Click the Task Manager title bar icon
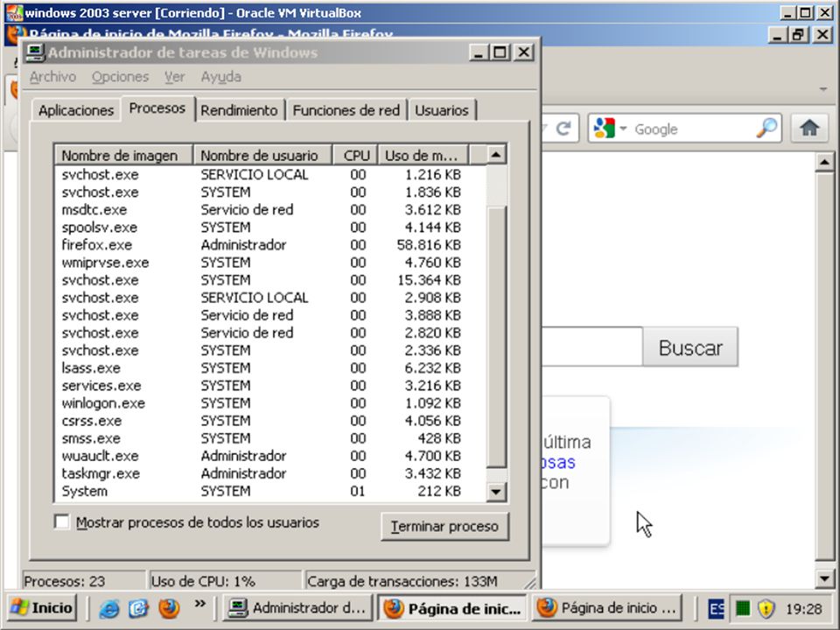 coord(35,52)
